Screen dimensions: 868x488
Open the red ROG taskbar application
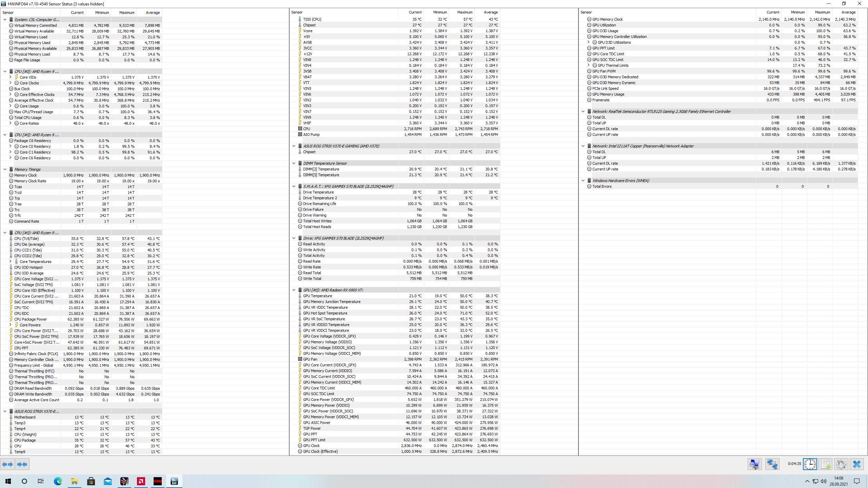(158, 481)
